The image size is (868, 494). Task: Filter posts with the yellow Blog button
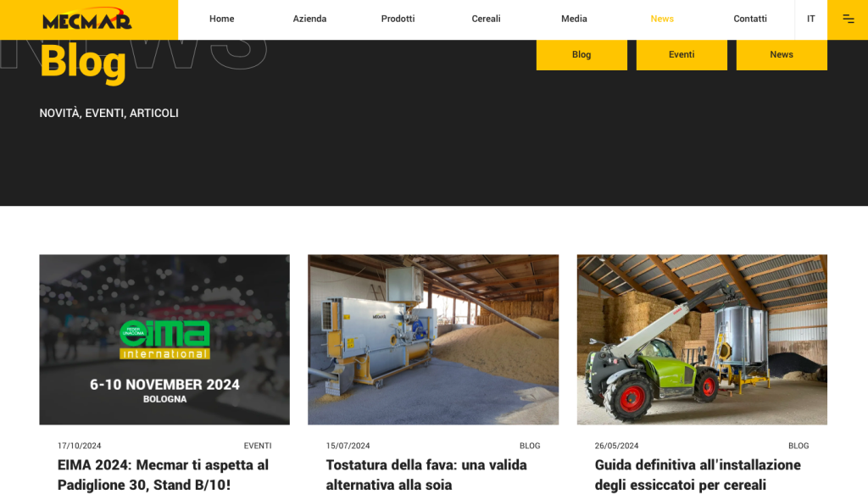581,54
